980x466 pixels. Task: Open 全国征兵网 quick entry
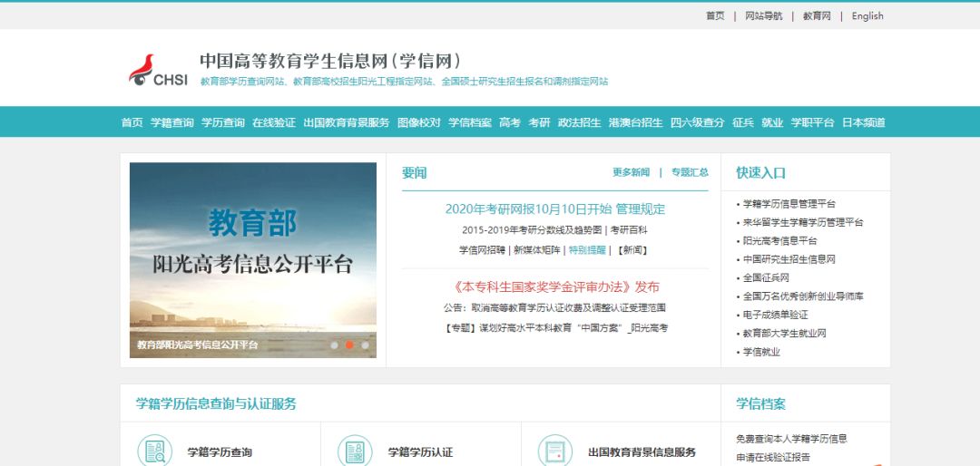coord(766,277)
